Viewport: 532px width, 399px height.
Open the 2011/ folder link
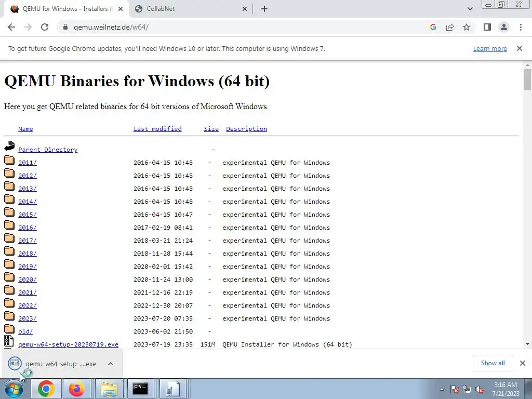tap(28, 163)
